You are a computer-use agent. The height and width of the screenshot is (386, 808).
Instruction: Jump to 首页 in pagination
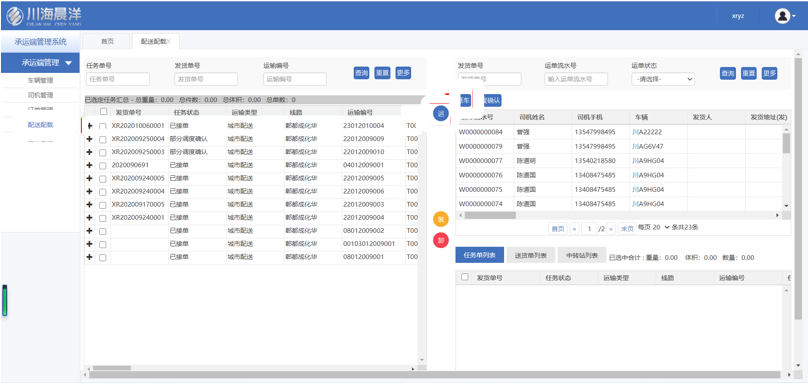tap(557, 228)
